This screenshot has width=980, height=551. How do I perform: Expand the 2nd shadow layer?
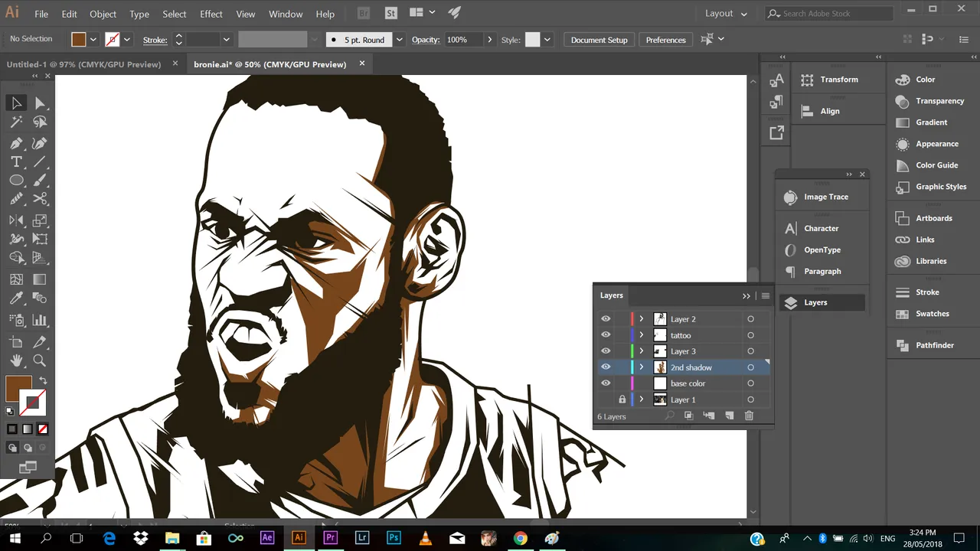click(641, 367)
